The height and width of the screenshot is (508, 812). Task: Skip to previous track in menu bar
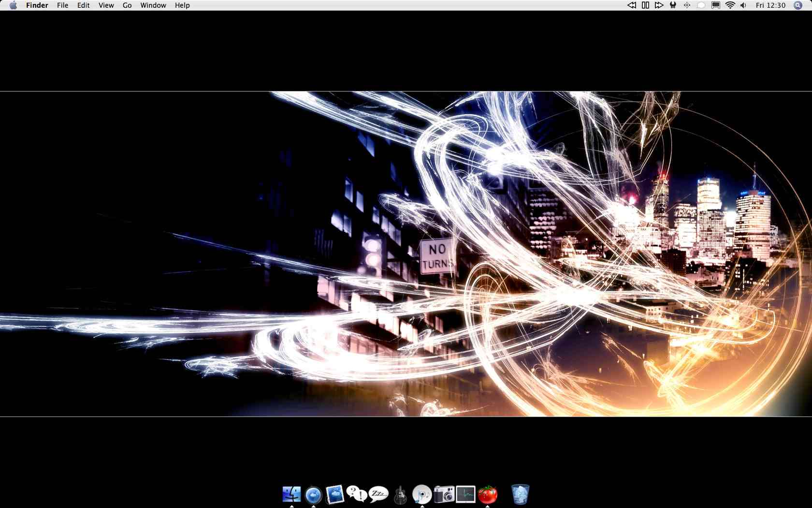(632, 5)
